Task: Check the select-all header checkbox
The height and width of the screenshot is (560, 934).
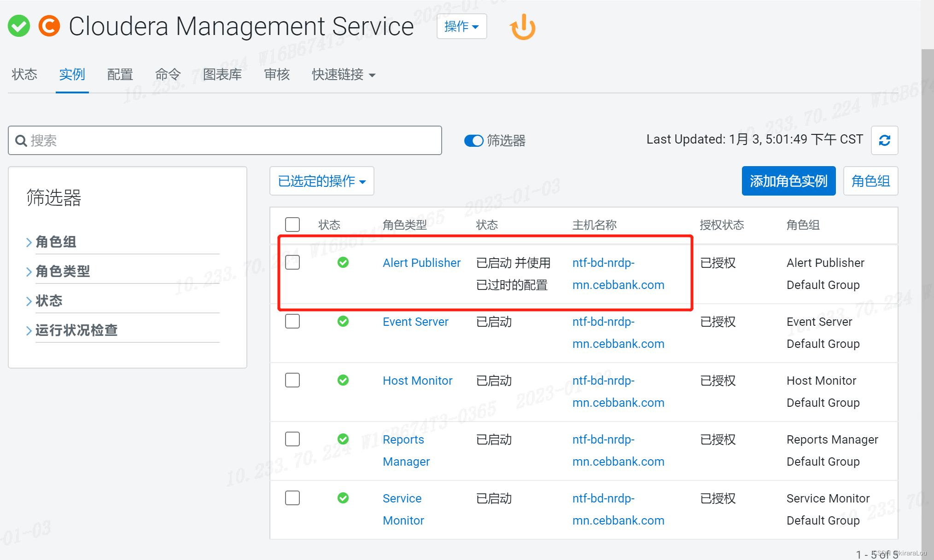Action: click(292, 225)
